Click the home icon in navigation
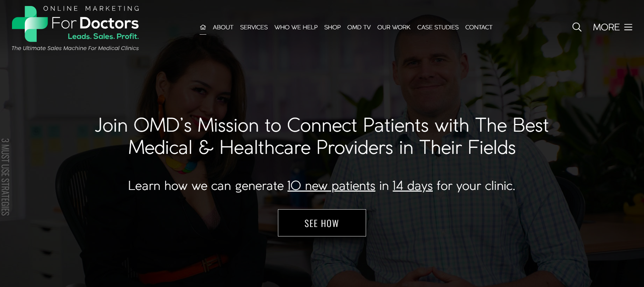 tap(203, 27)
